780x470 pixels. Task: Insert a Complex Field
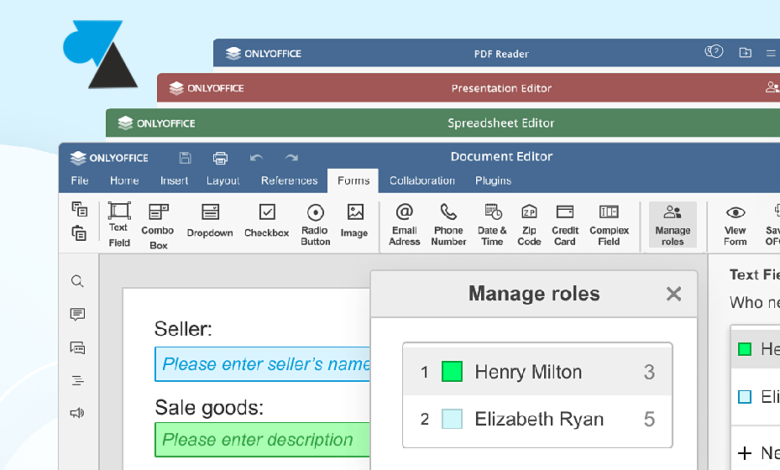coord(609,224)
